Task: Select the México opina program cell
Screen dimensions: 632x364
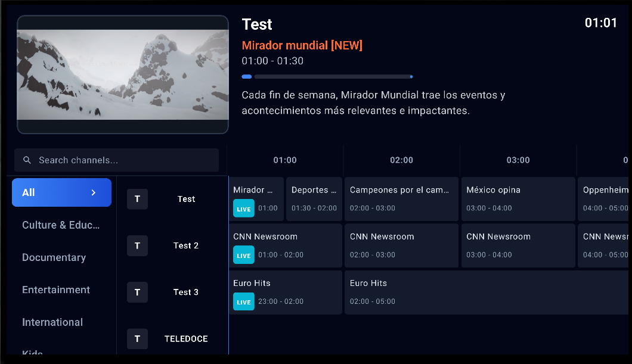Action: tap(518, 199)
